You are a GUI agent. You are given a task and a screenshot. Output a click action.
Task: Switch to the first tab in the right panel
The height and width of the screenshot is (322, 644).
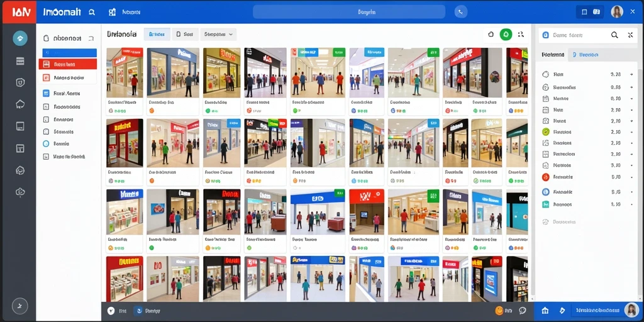pyautogui.click(x=552, y=54)
